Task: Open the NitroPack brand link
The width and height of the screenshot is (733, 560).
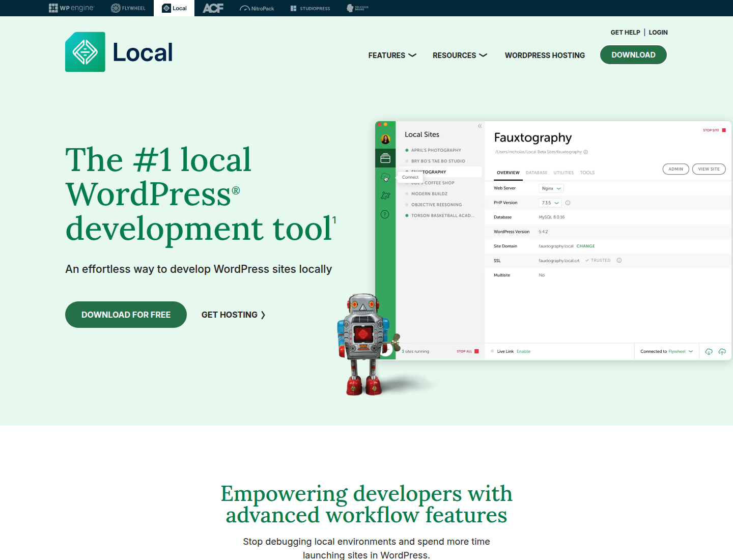Action: pyautogui.click(x=257, y=8)
